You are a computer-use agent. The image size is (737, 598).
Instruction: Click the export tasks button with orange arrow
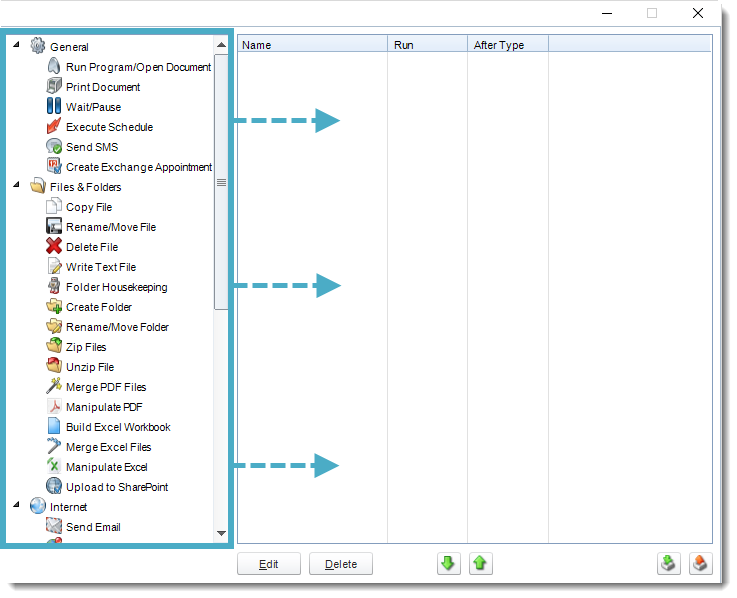pos(700,563)
